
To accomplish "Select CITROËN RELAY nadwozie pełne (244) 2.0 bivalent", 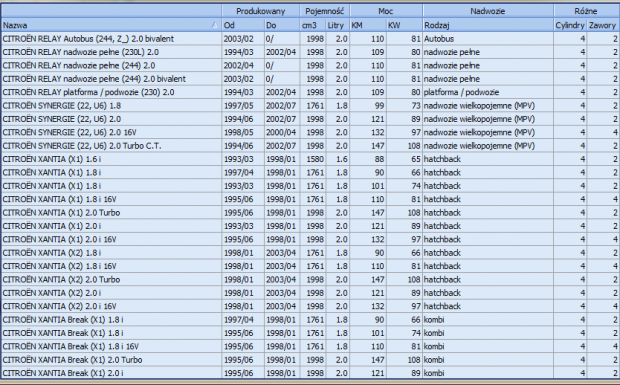I will point(310,79).
